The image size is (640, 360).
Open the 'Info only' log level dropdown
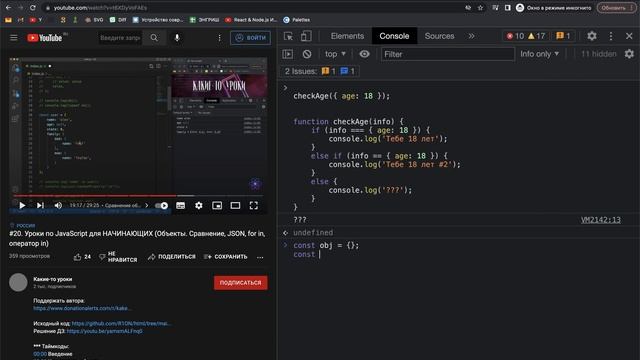540,54
